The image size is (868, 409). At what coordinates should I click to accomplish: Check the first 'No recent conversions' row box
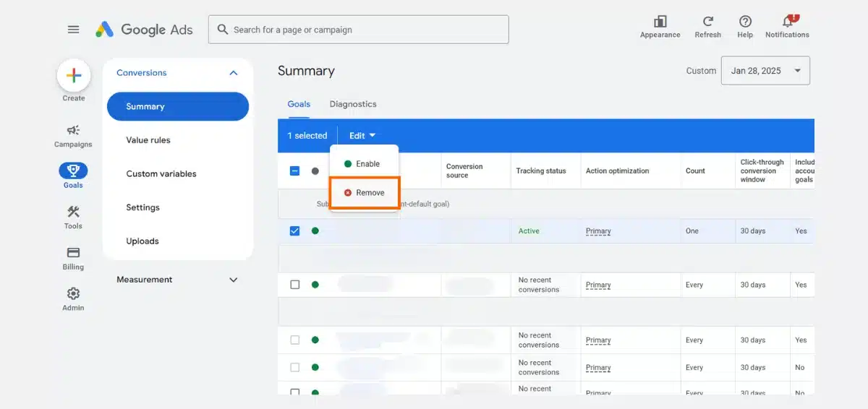click(x=294, y=285)
